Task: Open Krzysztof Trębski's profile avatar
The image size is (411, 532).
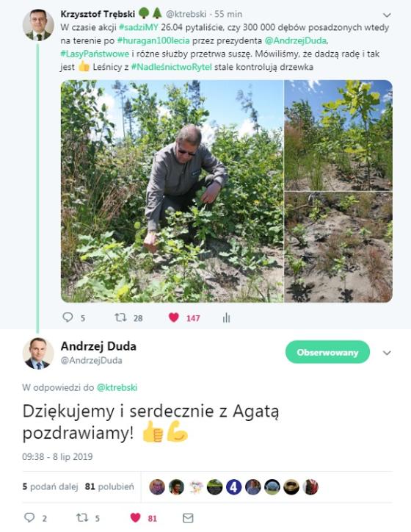Action: point(38,25)
